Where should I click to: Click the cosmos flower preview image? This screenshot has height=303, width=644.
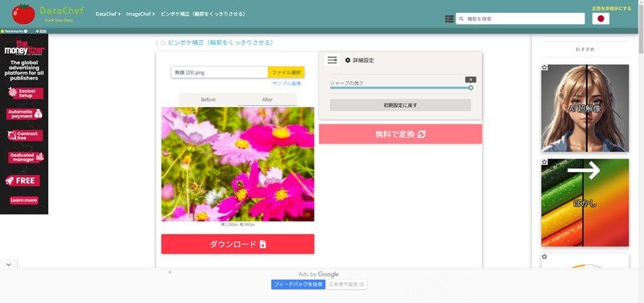(x=237, y=164)
